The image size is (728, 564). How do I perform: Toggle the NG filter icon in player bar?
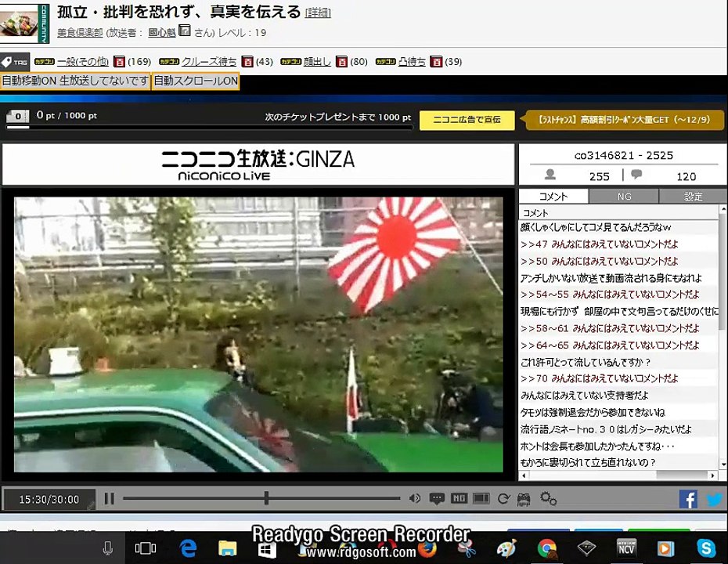[x=459, y=498]
